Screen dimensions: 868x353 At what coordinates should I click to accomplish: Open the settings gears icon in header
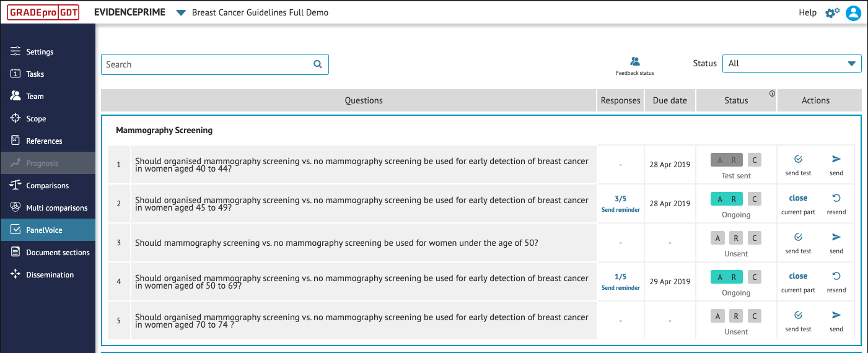click(x=832, y=12)
